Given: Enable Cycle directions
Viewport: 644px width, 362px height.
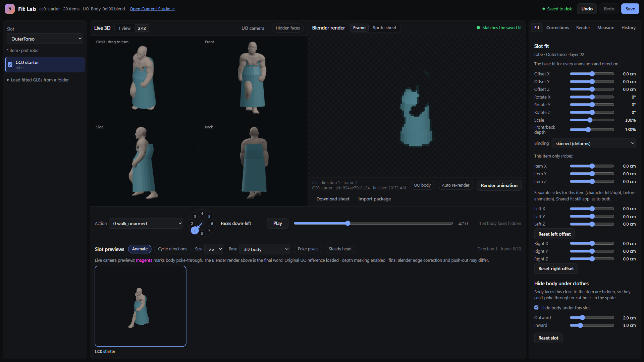Looking at the screenshot, I should [172, 249].
